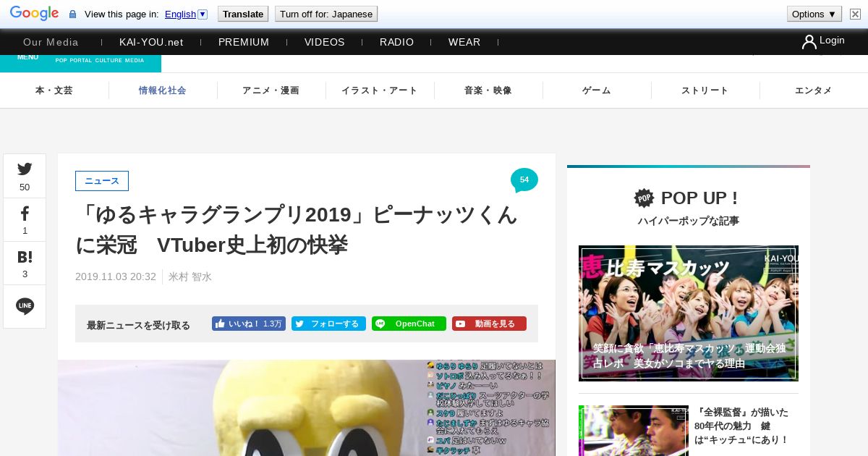Open the 恵比寿マスカッツ featured article thumbnail
Screen dimensions: 868x456
click(x=689, y=313)
